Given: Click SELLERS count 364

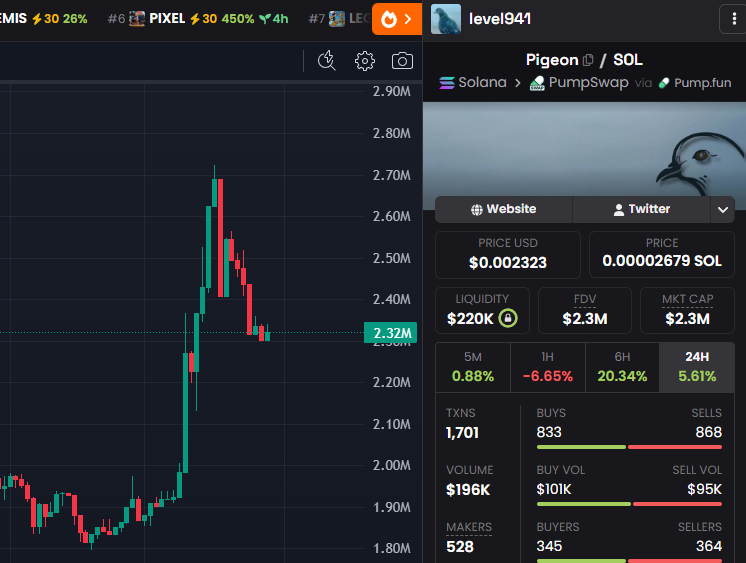Looking at the screenshot, I should pos(709,546).
